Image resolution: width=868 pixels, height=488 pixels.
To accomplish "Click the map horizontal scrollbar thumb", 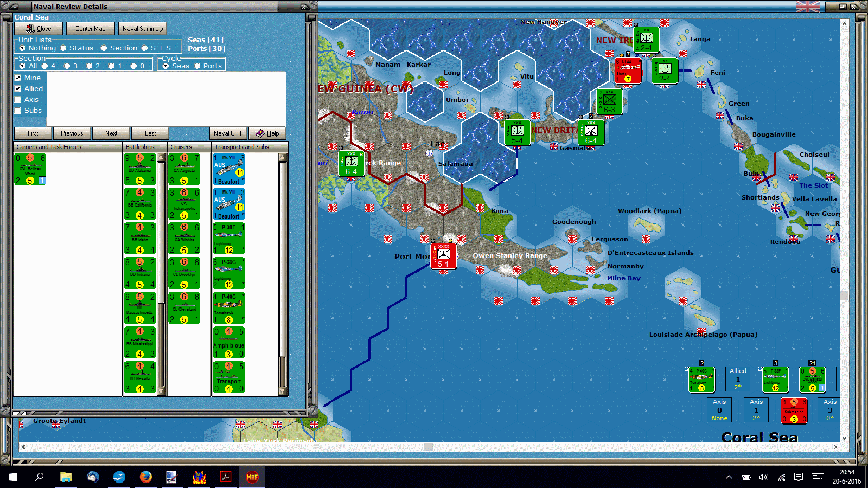I will pyautogui.click(x=429, y=447).
